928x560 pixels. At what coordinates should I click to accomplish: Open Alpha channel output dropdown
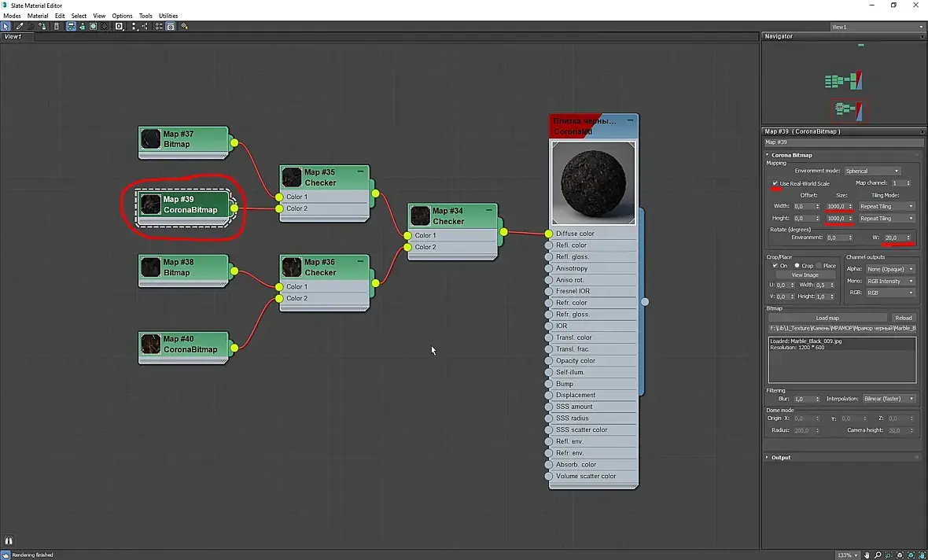pos(890,269)
